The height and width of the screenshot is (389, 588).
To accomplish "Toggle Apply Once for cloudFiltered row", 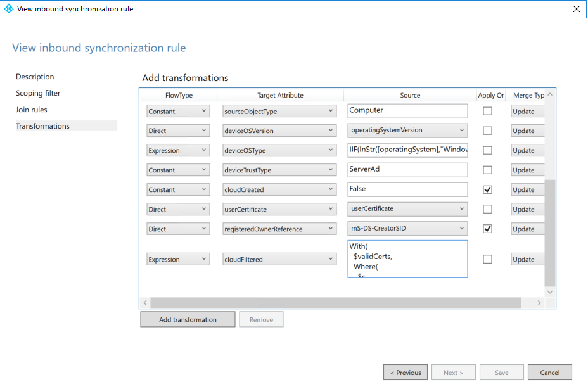I will [487, 259].
